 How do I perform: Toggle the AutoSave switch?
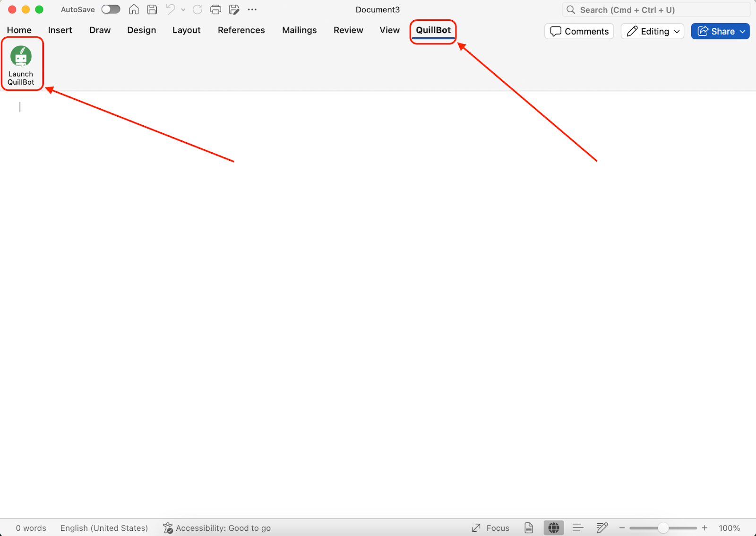[x=111, y=9]
